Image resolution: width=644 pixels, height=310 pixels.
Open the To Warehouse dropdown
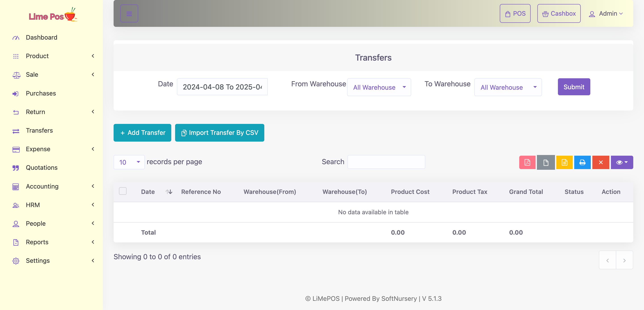coord(508,87)
